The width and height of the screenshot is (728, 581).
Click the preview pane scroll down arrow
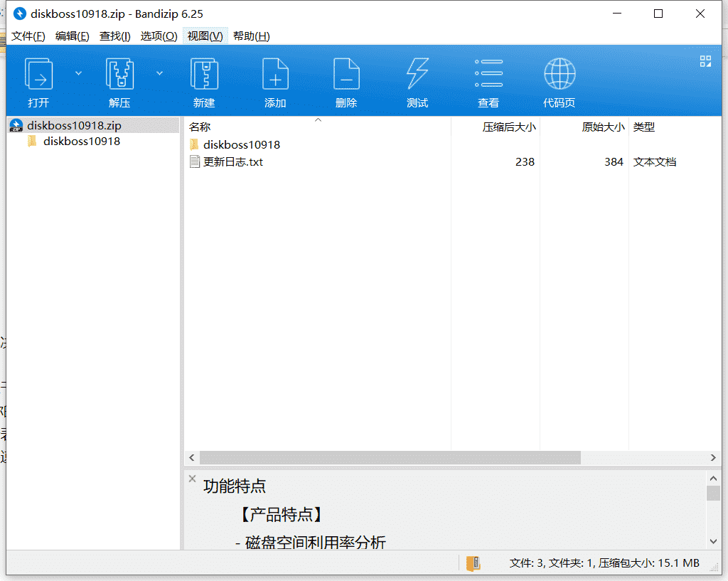[x=714, y=541]
